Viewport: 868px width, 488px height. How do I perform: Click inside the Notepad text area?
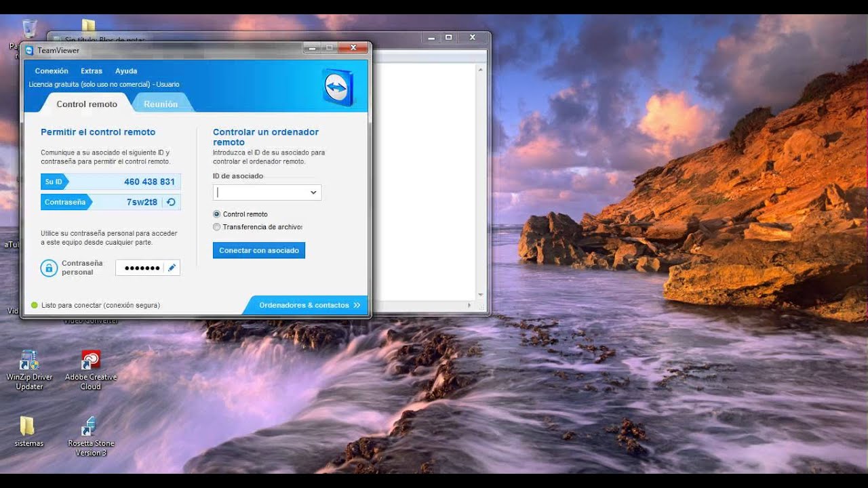coord(424,183)
